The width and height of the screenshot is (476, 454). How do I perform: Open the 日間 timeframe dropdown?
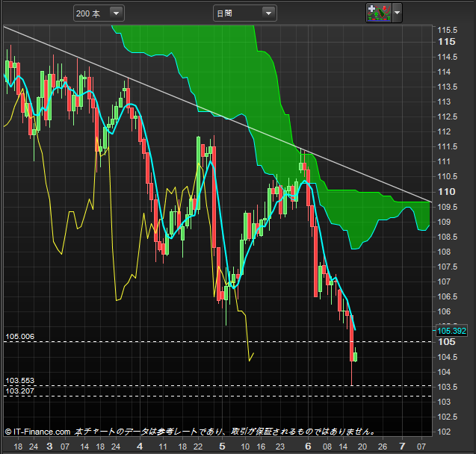point(244,13)
